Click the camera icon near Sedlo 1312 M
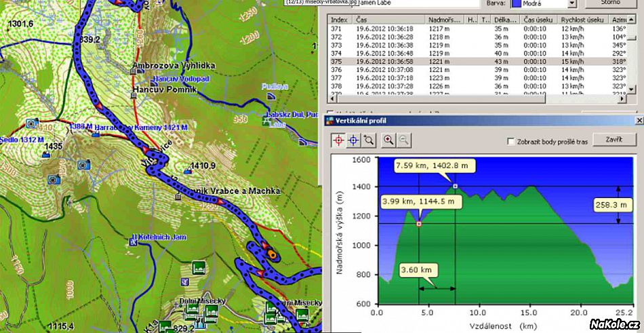Screen dimensions: 644x333 pos(31,123)
